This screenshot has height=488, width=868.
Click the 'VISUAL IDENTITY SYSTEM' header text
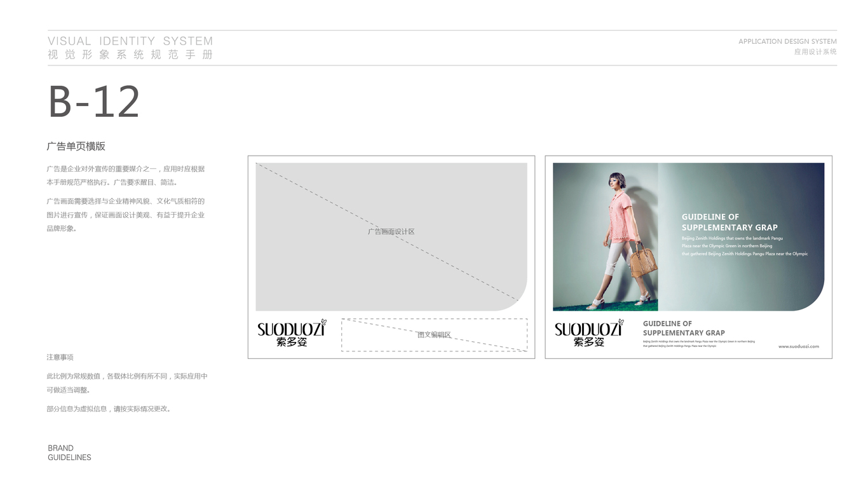130,41
